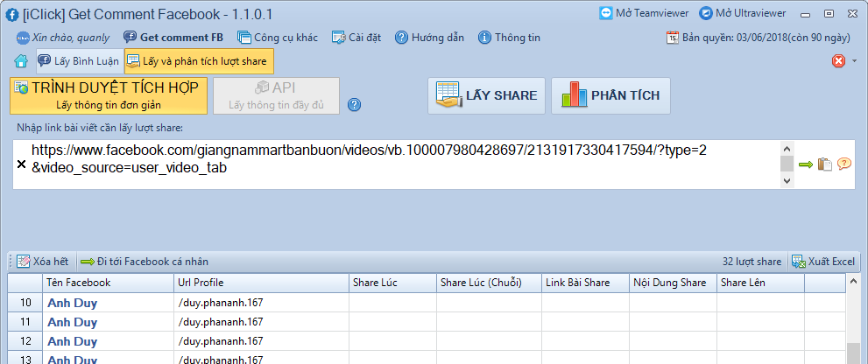Clear link with black X icon
This screenshot has height=364, width=868.
coord(21,164)
